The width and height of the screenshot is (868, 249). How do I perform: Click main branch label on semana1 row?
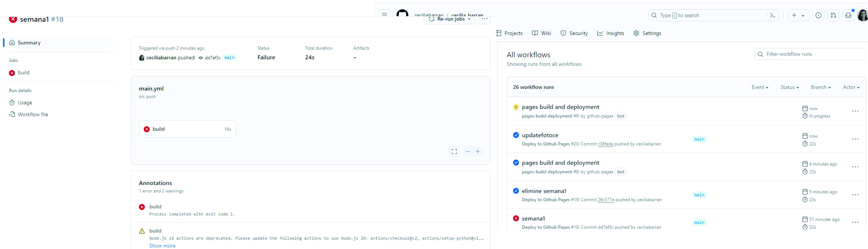click(699, 222)
